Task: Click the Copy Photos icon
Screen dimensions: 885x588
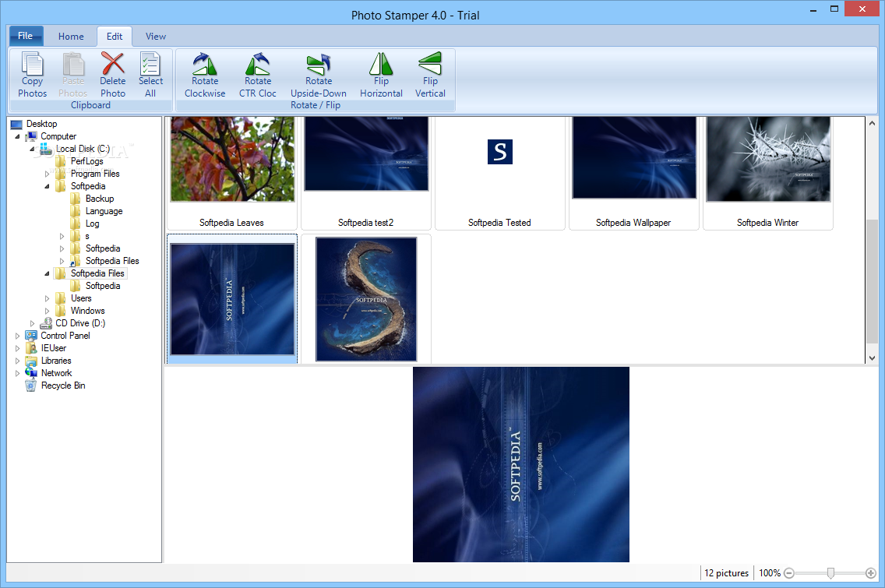Action: (32, 63)
